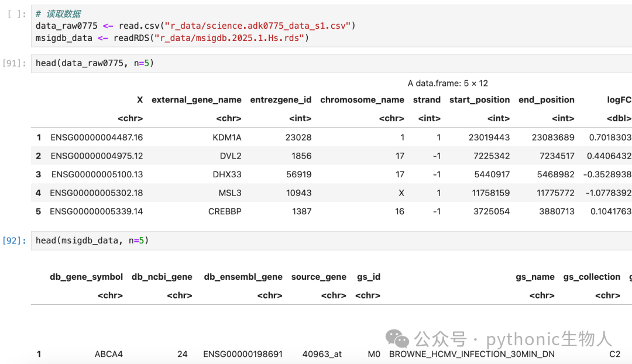Image resolution: width=632 pixels, height=364 pixels.
Task: Click the code cell containing head(data_raw0775, n=5)
Action: pos(331,63)
